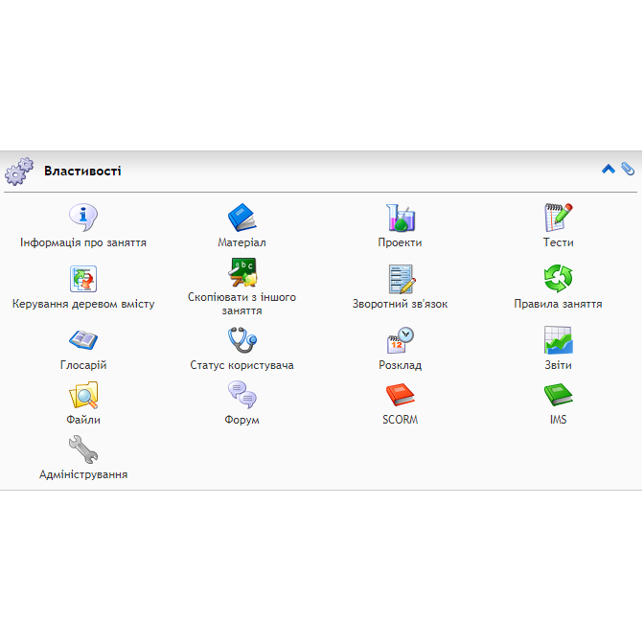Screen dimensions: 644x644
Task: Click the Форум text link
Action: (241, 420)
